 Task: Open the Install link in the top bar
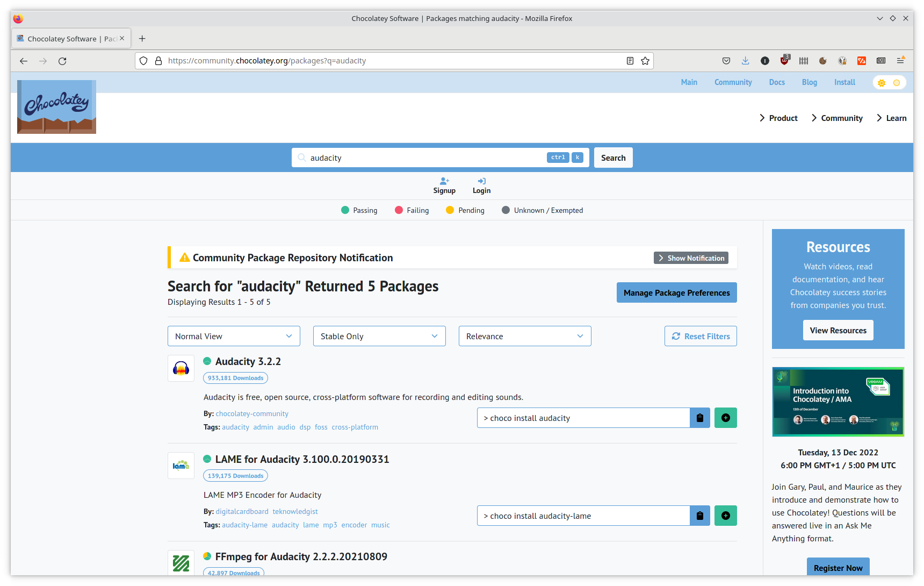[x=844, y=82]
